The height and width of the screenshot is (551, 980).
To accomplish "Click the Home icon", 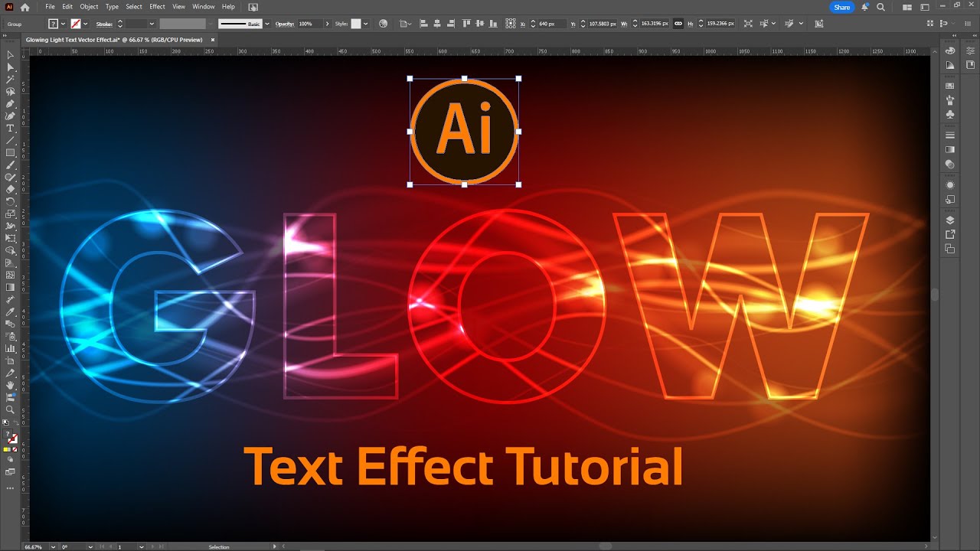I will tap(24, 7).
